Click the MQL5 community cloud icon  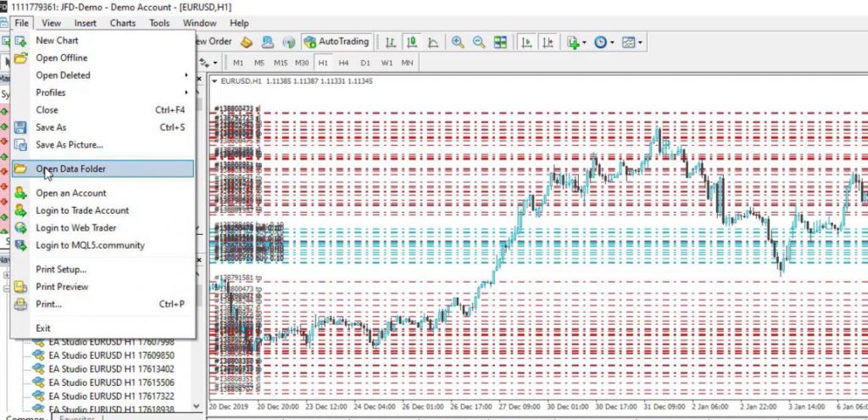click(x=268, y=42)
